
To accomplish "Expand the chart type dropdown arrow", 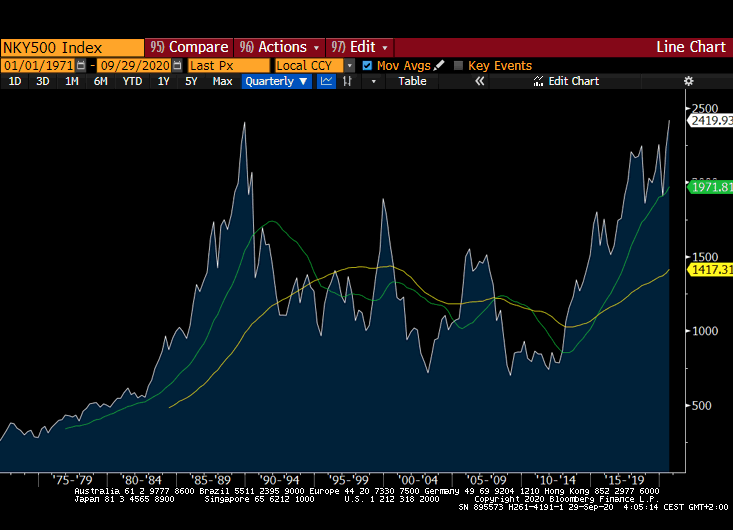I will point(373,81).
